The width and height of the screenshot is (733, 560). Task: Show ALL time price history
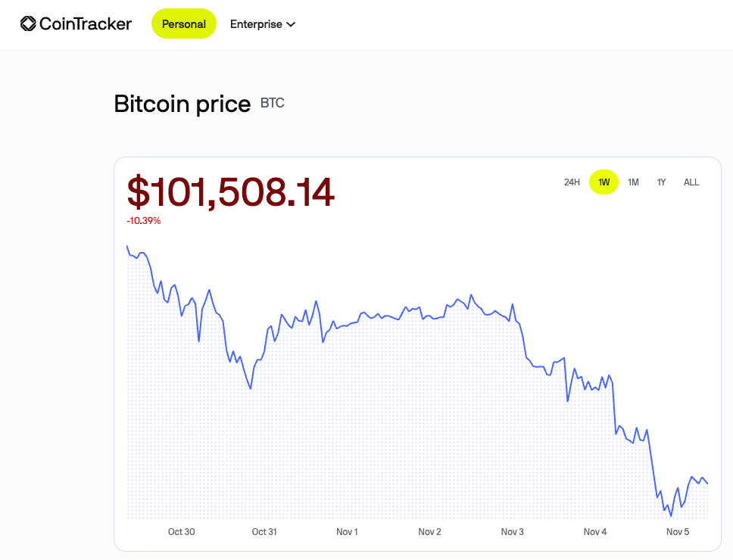(691, 182)
